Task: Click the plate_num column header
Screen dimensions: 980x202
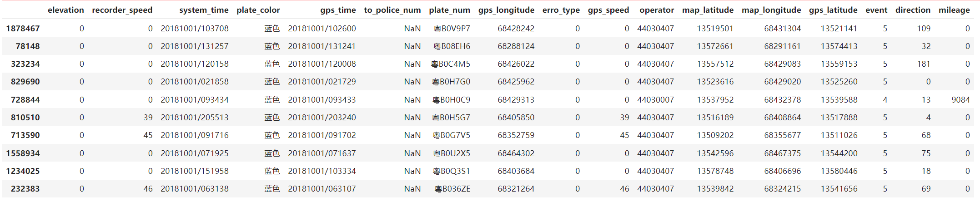Action: [449, 10]
